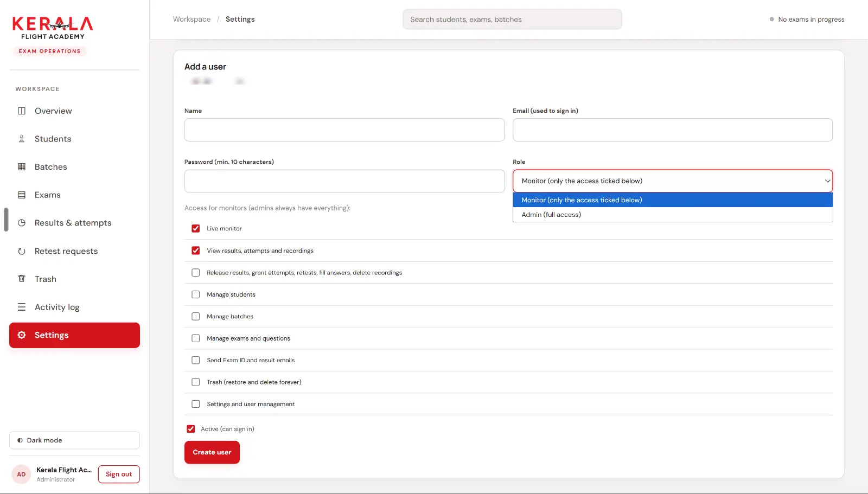Click the search students, exams, batches box
Screen dimensions: 868x494
coord(512,19)
